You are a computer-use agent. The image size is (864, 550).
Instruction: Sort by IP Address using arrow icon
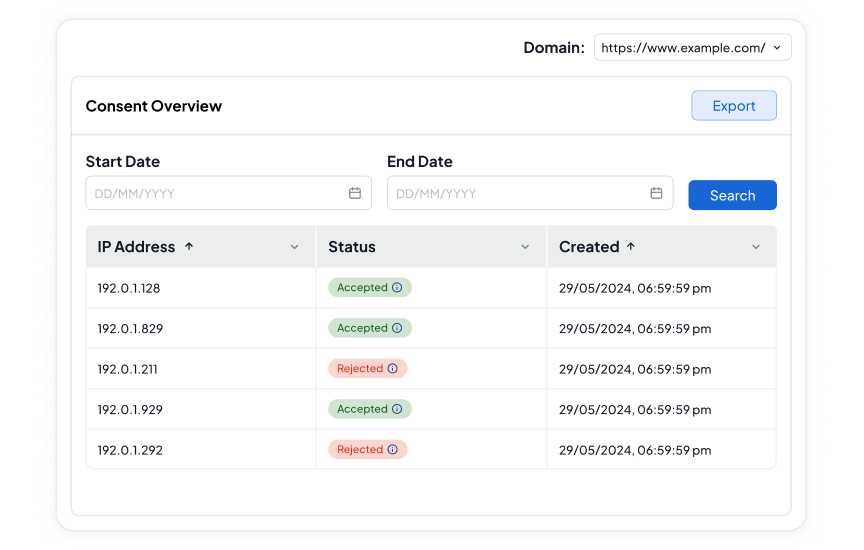click(x=189, y=246)
